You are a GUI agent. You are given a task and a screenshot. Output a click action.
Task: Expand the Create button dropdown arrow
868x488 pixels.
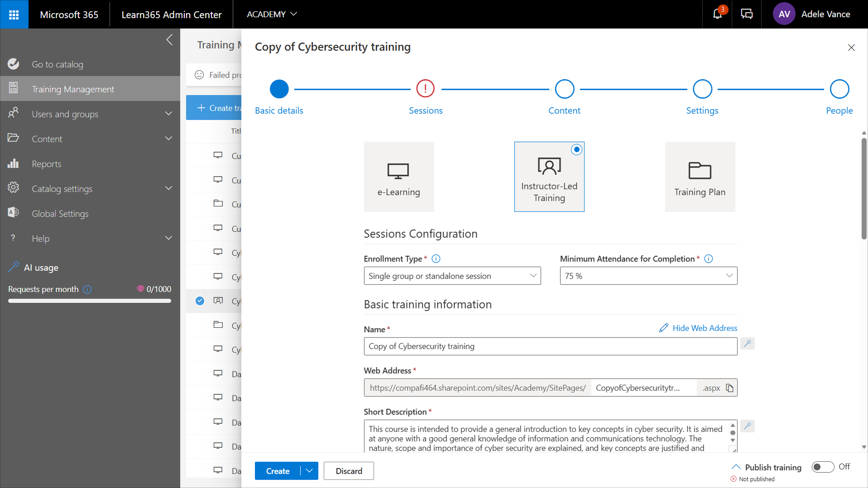point(309,471)
